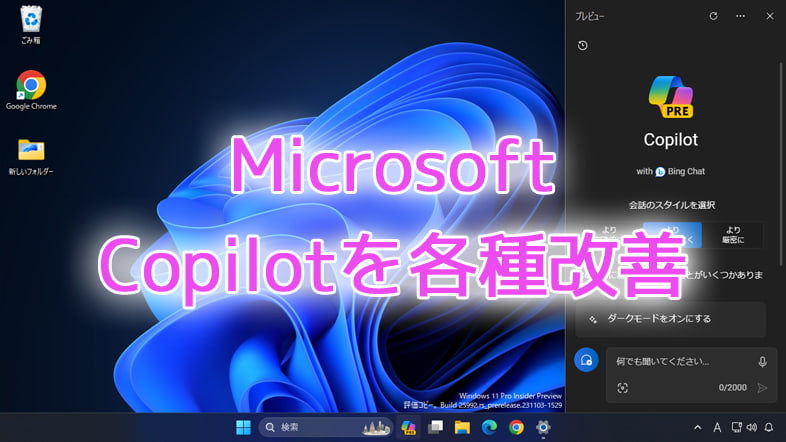Click the ダークモードをオンにする suggestion
The height and width of the screenshot is (442, 786).
[671, 319]
